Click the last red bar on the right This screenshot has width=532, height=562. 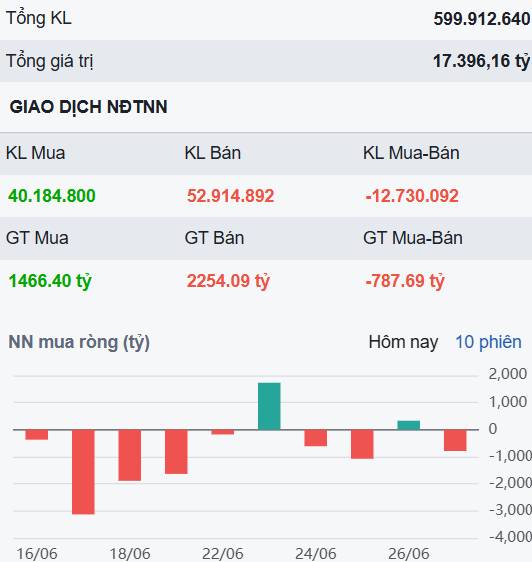pos(455,440)
